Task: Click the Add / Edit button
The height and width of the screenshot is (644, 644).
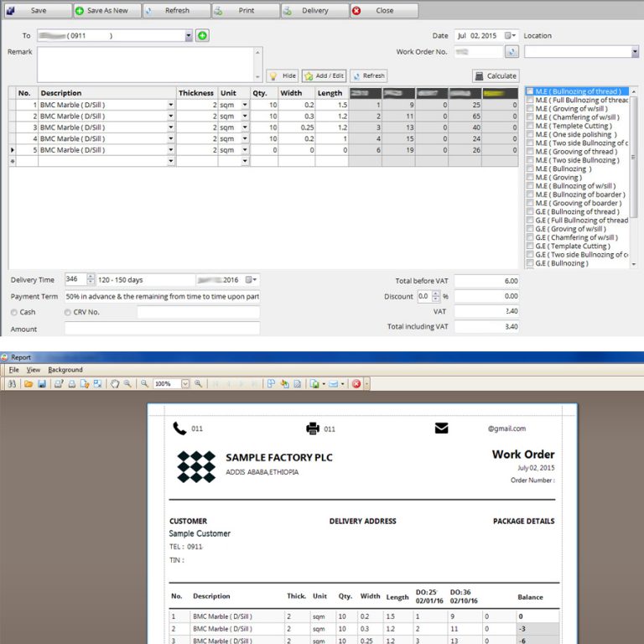Action: tap(324, 76)
